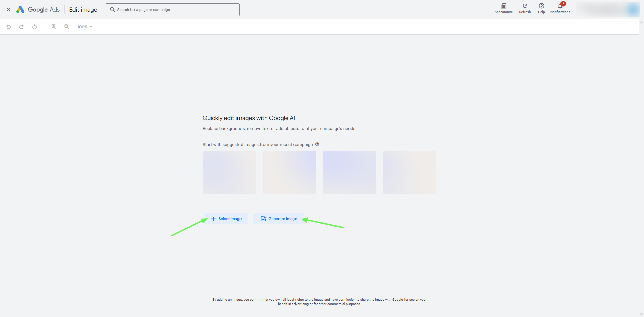Viewport: 644px width, 317px height.
Task: Zoom out using the magnifier icon
Action: coord(67,27)
